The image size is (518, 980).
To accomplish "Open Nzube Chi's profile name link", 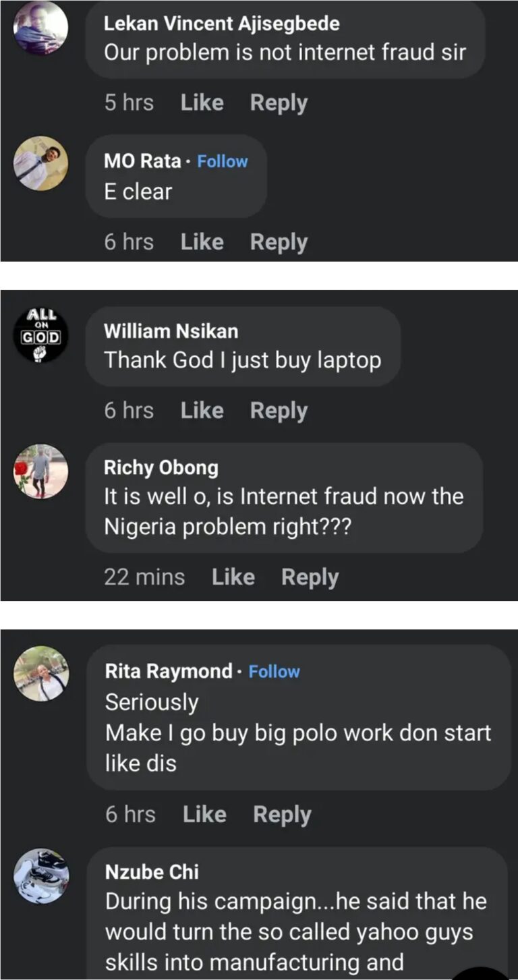I will point(152,872).
